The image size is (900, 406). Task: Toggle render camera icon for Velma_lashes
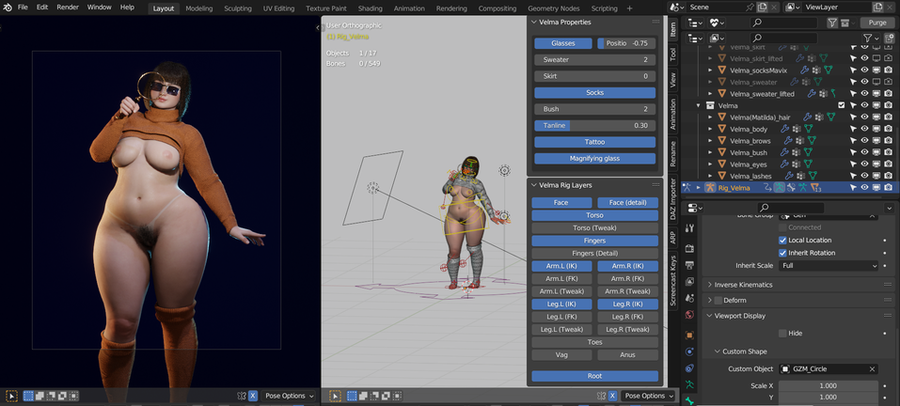pyautogui.click(x=889, y=176)
